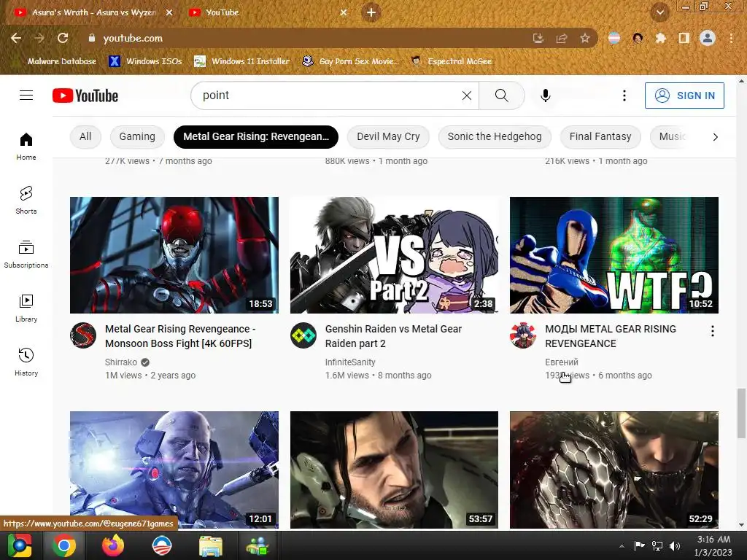Close the YouTube browser tab
Viewport: 747px width, 560px height.
pos(344,12)
